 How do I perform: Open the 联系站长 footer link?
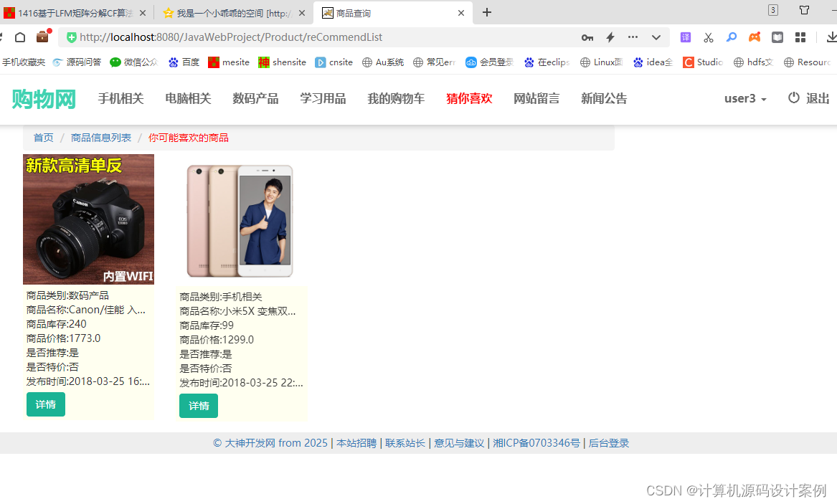click(x=405, y=443)
